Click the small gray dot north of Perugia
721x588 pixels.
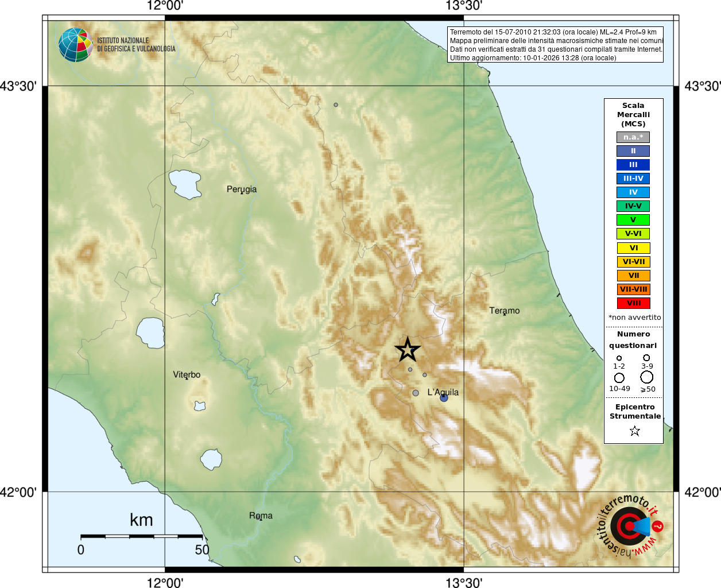pos(336,105)
